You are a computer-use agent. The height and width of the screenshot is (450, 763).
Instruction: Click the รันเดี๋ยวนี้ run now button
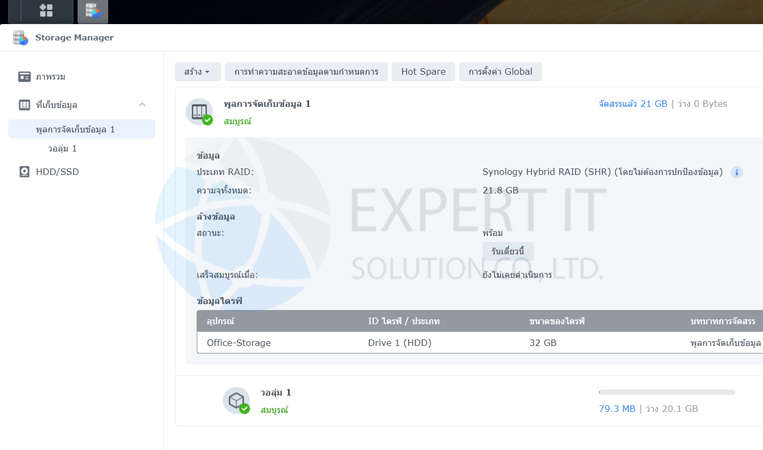[x=508, y=251]
